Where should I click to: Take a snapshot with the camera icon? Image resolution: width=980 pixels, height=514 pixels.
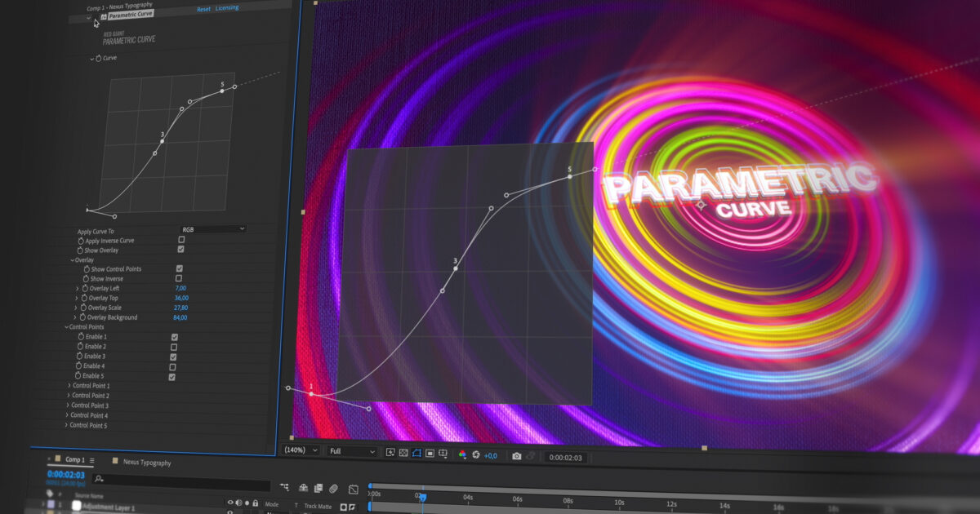[517, 455]
